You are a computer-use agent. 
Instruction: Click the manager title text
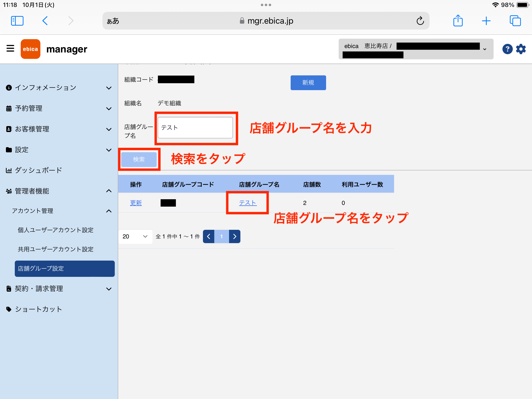(x=67, y=49)
